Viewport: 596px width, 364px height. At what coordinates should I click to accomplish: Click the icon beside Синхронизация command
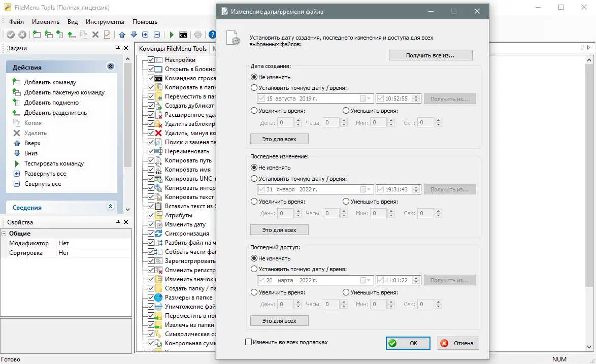pos(159,234)
